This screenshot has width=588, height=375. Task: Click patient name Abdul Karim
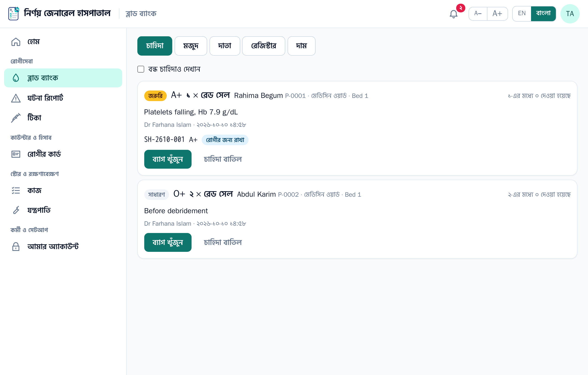[256, 194]
